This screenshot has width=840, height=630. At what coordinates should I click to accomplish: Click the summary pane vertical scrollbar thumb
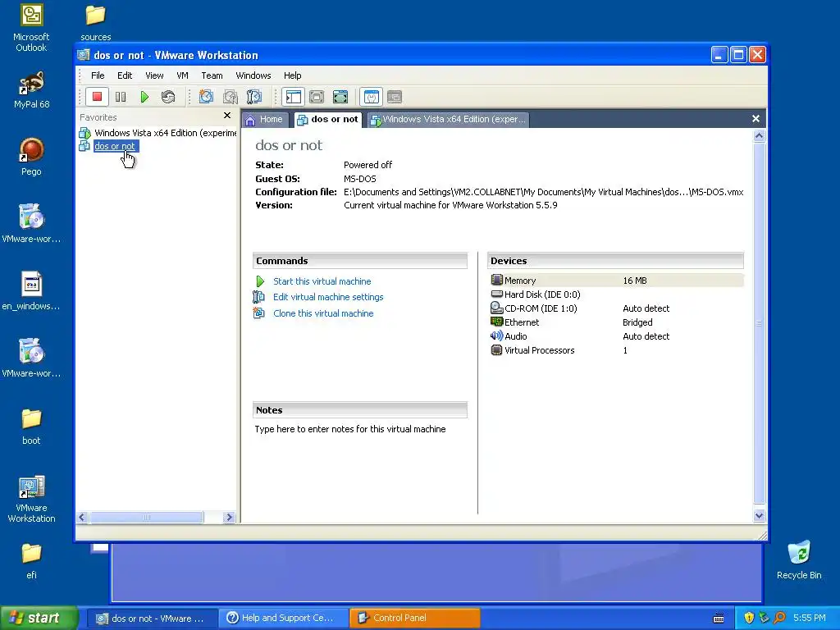(x=759, y=323)
